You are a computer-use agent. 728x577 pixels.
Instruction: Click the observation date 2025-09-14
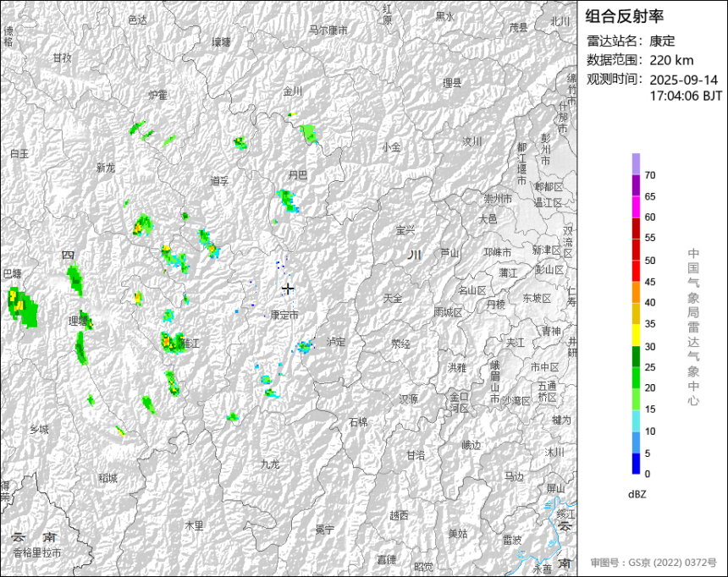(683, 80)
